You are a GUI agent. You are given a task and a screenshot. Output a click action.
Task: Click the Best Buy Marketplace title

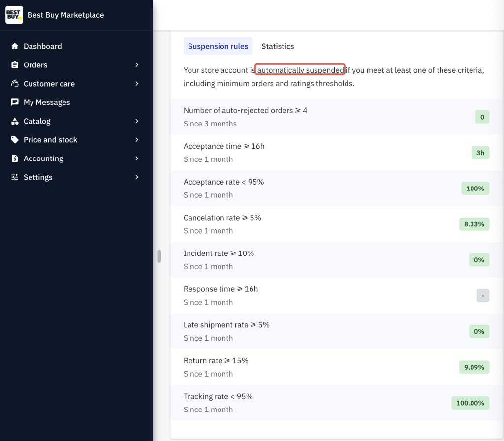tap(65, 15)
